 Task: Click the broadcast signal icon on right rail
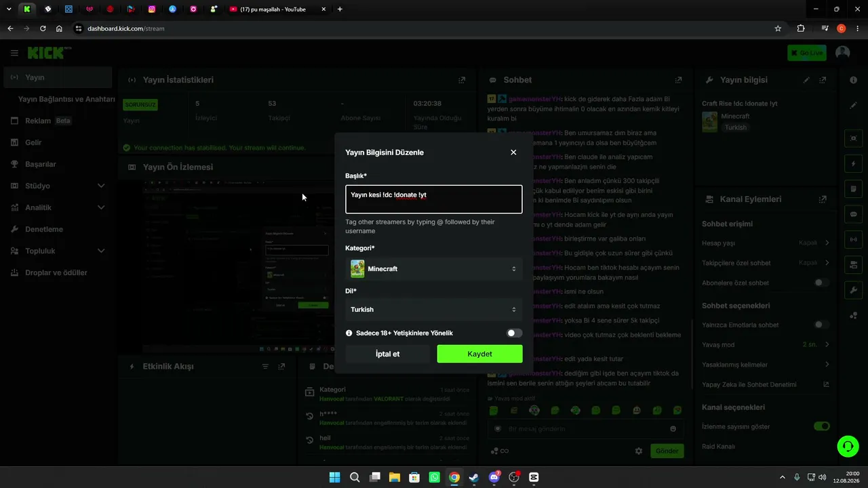(x=853, y=239)
